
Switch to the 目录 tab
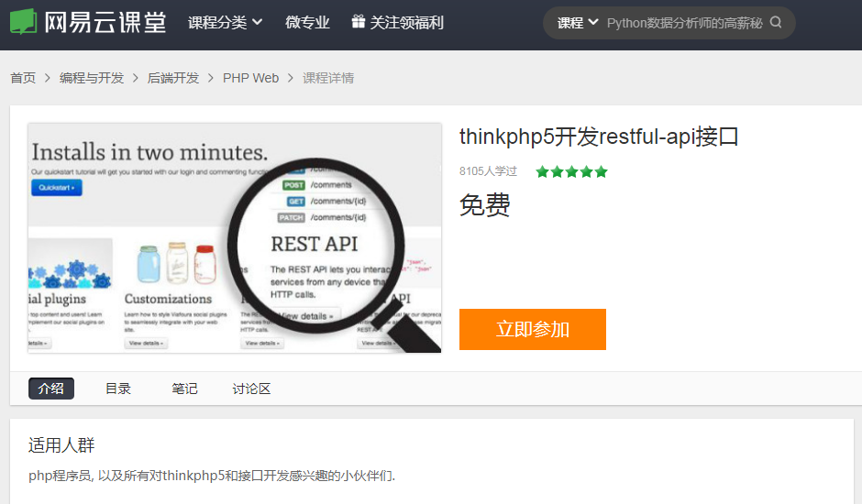pos(118,389)
